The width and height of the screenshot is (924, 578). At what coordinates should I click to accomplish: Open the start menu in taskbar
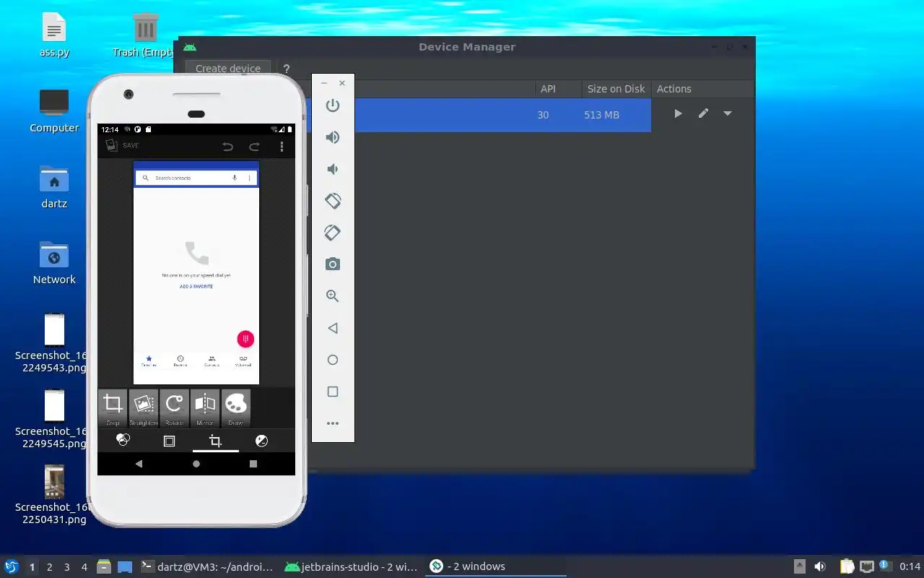click(x=11, y=566)
